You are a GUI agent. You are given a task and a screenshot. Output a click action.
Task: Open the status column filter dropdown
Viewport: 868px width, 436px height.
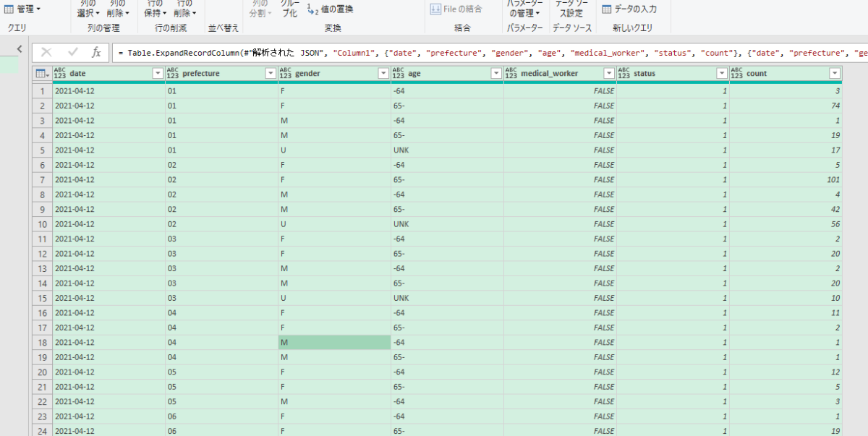click(x=722, y=74)
